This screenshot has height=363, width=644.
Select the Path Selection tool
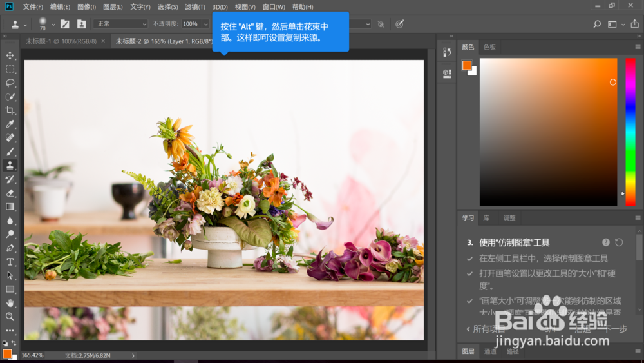[x=10, y=275]
